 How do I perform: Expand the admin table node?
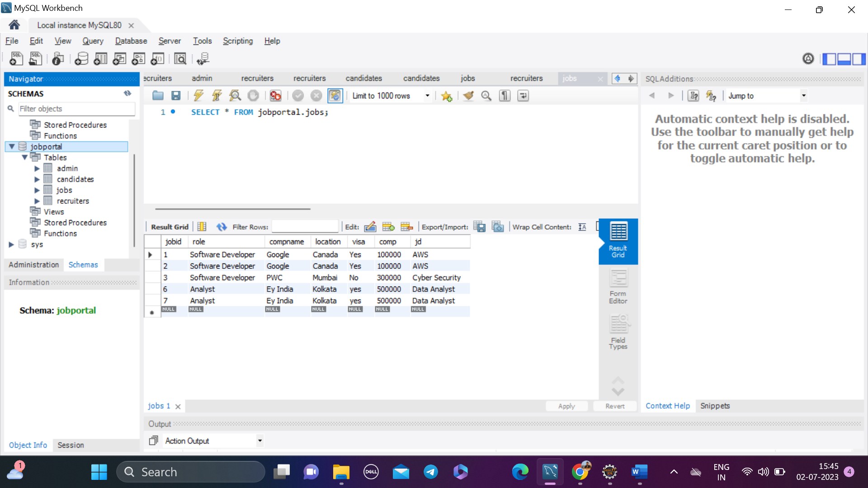coord(37,169)
